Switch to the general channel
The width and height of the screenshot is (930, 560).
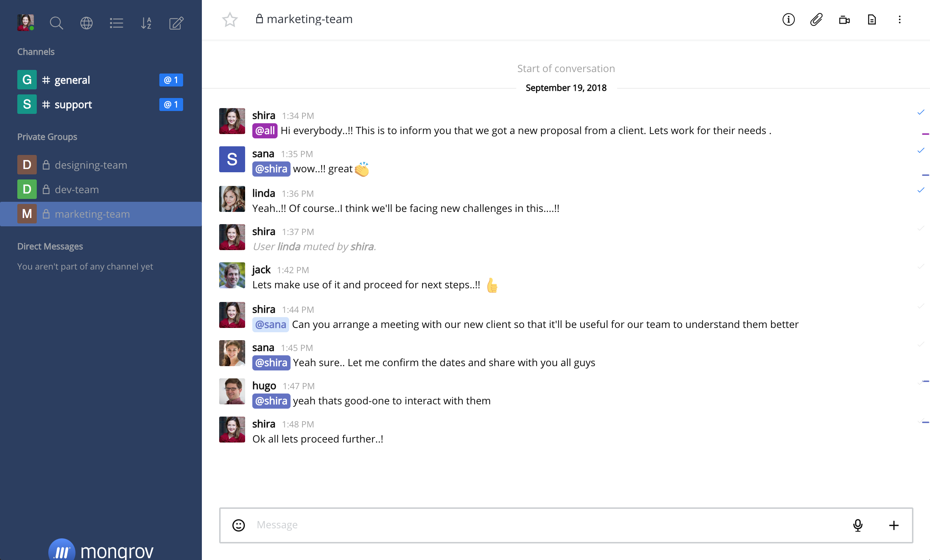pyautogui.click(x=72, y=80)
